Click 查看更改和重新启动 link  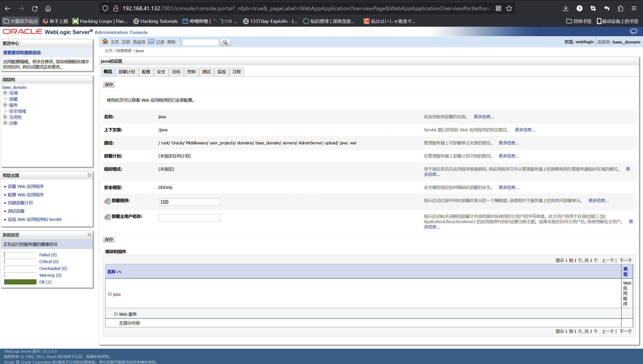pyautogui.click(x=22, y=53)
